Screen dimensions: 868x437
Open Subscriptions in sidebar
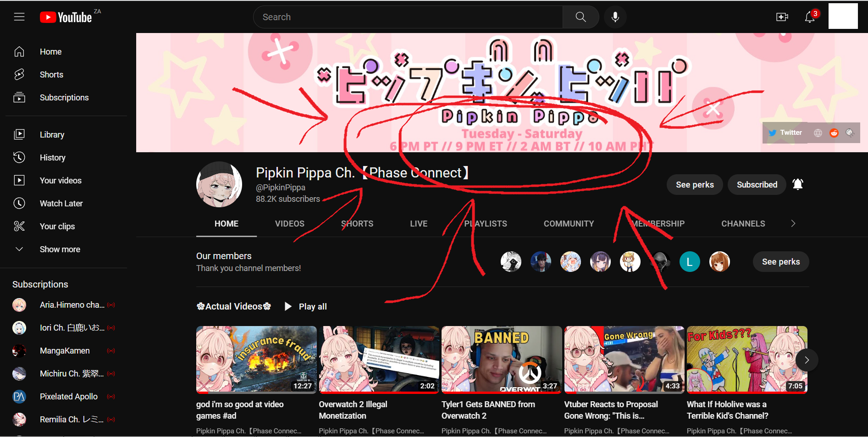[x=63, y=98]
